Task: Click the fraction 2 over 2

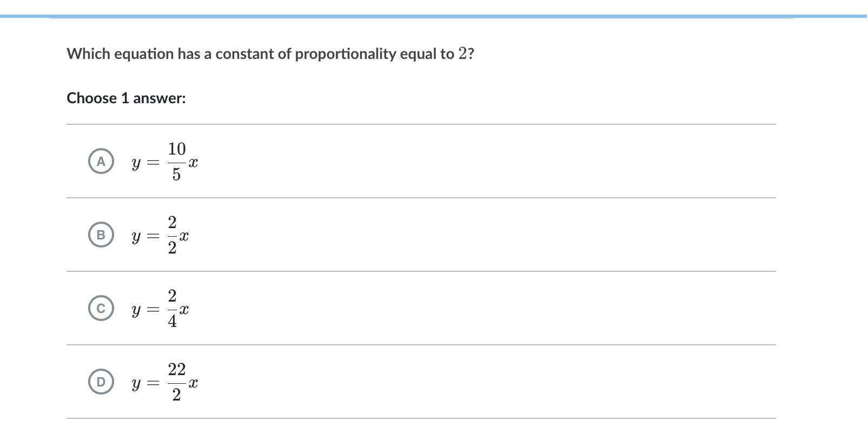Action: click(x=172, y=235)
